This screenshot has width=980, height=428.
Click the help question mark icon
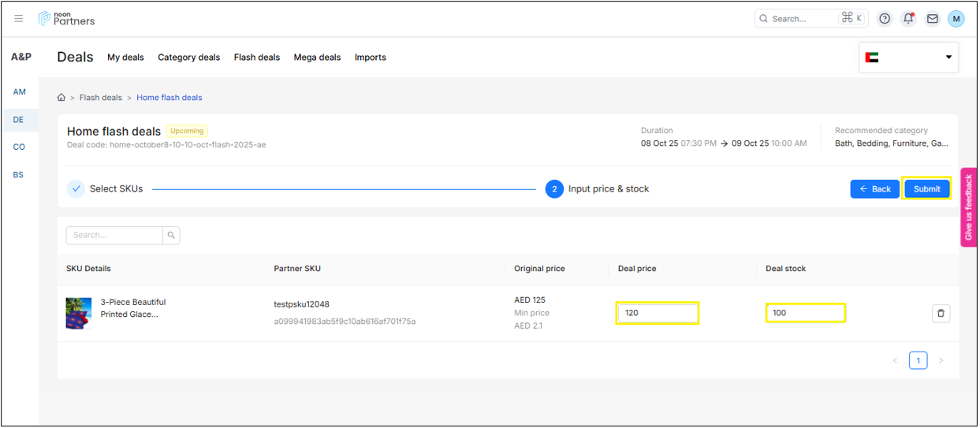(x=885, y=19)
